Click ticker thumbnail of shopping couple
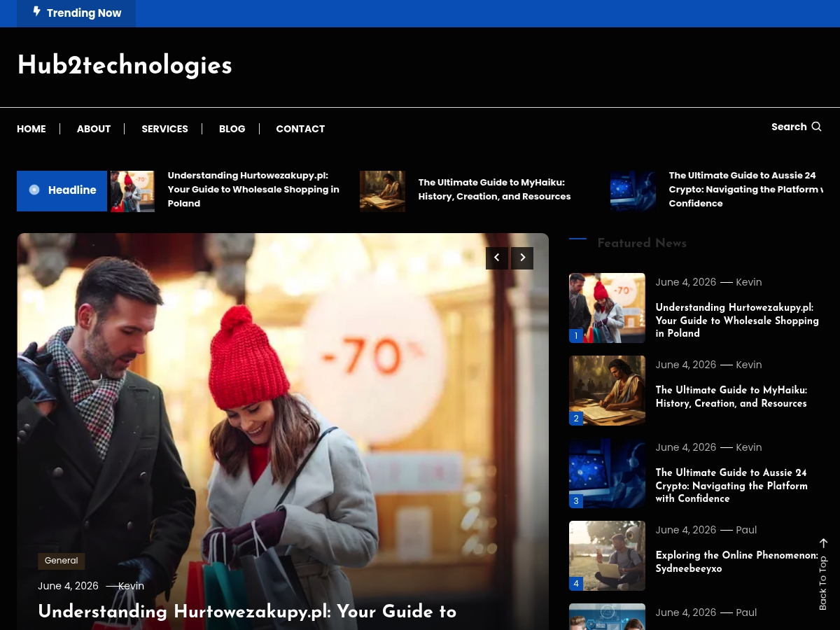 click(x=132, y=191)
